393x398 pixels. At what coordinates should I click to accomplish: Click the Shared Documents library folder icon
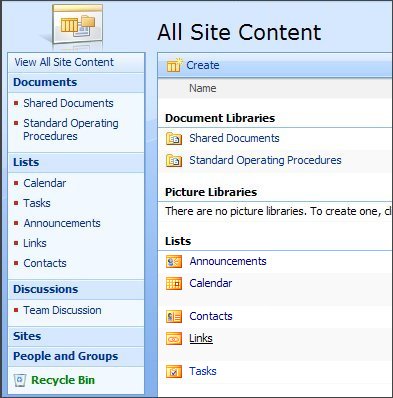click(174, 138)
